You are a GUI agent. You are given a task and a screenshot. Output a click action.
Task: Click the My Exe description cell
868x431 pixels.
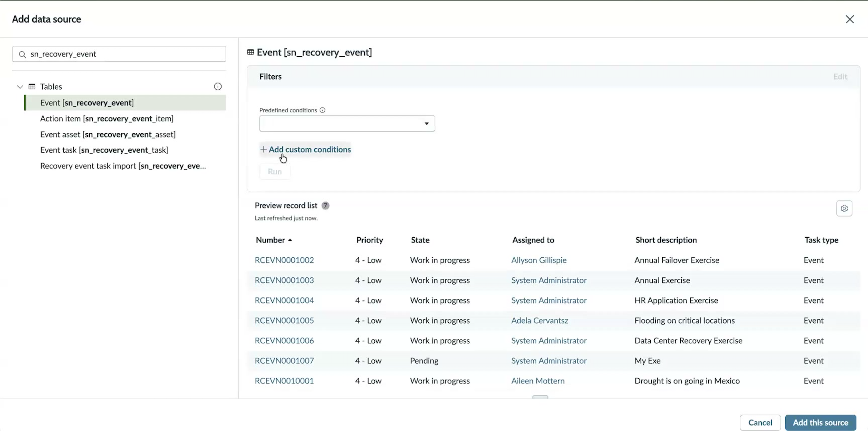click(x=647, y=361)
